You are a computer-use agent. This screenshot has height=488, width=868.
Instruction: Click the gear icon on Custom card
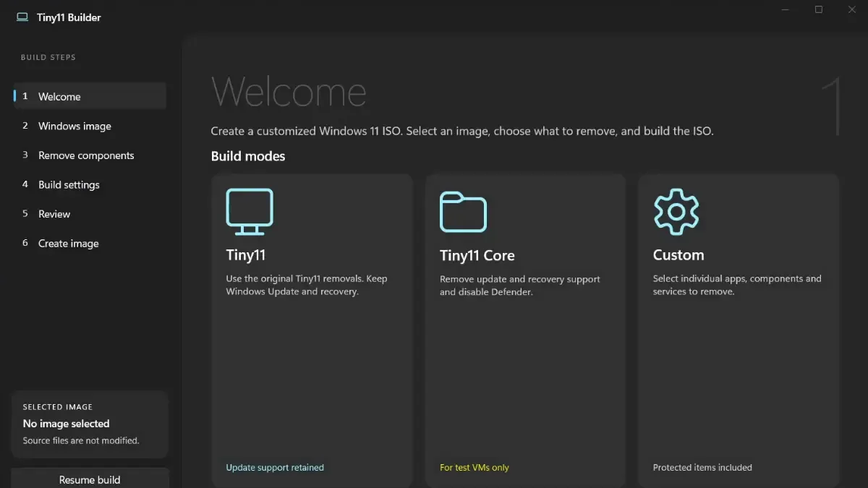[676, 211]
